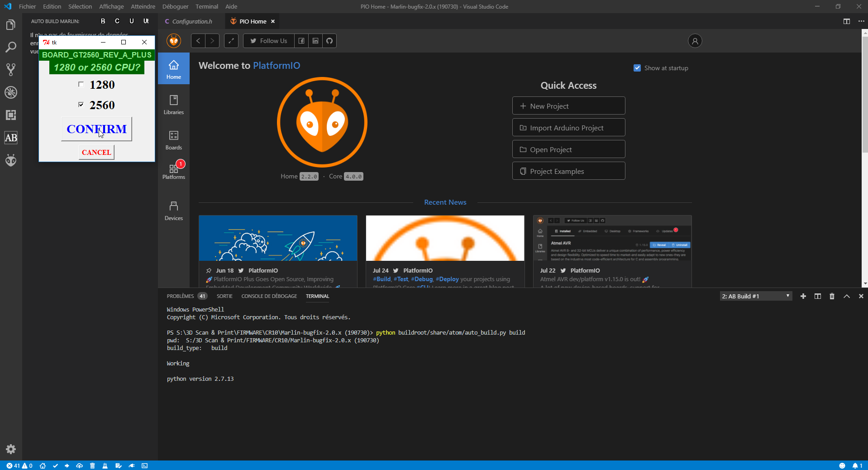Click CANCEL in the tk dialog
This screenshot has height=470, width=868.
(x=96, y=152)
